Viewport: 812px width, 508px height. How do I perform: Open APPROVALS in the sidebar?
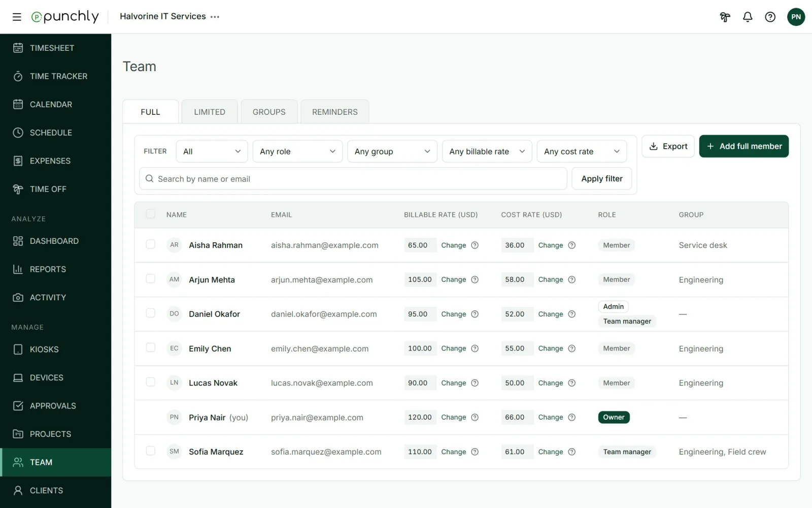56,406
